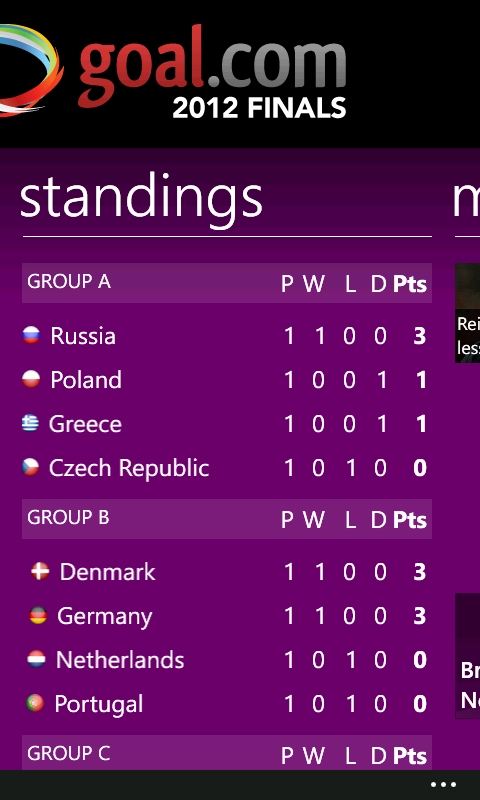The height and width of the screenshot is (800, 480).
Task: Tap the Germany flag icon
Action: 38,615
